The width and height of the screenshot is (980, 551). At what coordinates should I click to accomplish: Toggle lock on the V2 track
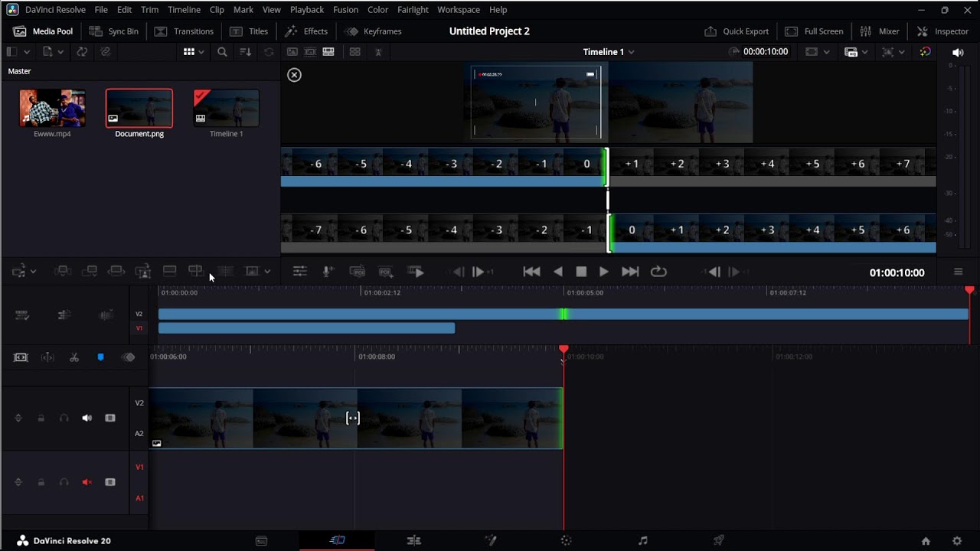tap(41, 418)
